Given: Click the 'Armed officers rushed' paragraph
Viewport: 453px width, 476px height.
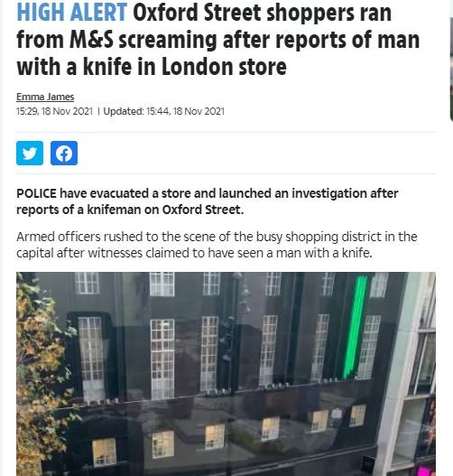Looking at the screenshot, I should [x=217, y=245].
